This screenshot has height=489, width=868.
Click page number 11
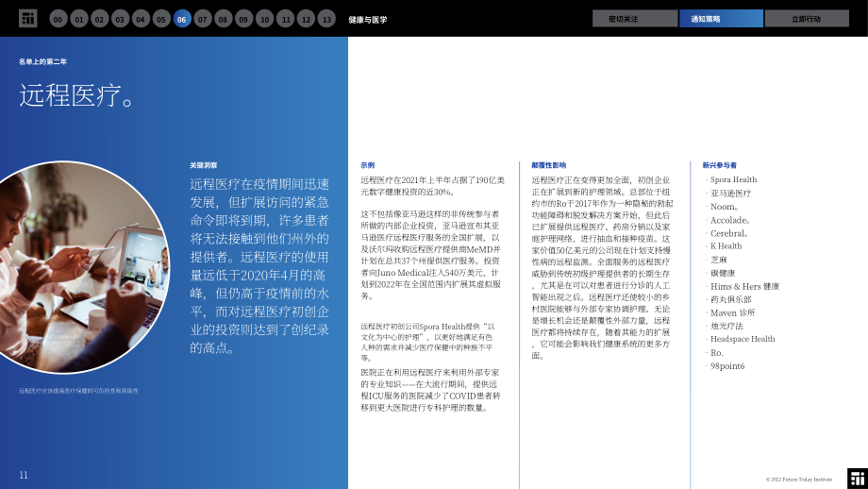tap(24, 475)
